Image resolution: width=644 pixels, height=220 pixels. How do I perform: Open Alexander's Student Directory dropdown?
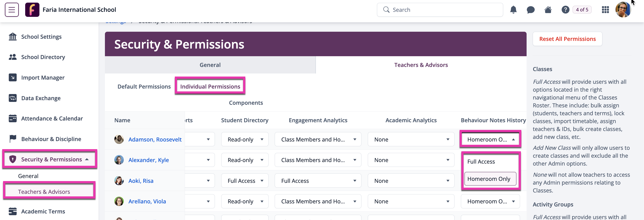(x=245, y=160)
